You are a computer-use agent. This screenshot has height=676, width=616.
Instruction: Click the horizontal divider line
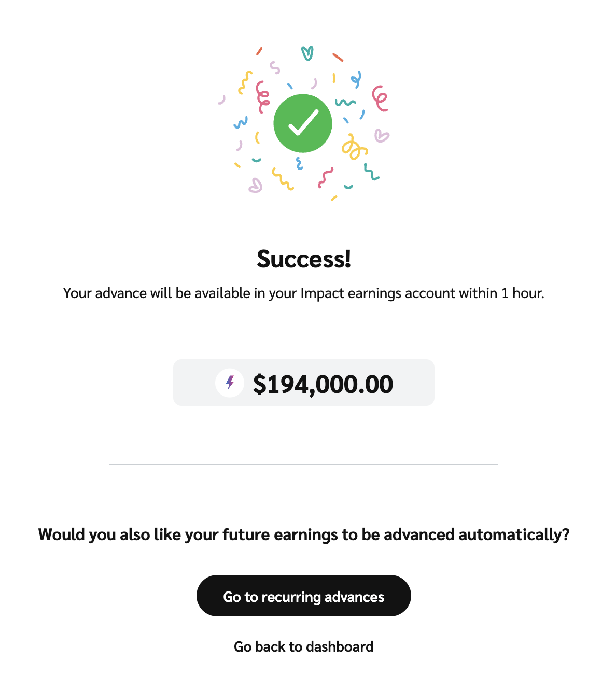(303, 464)
